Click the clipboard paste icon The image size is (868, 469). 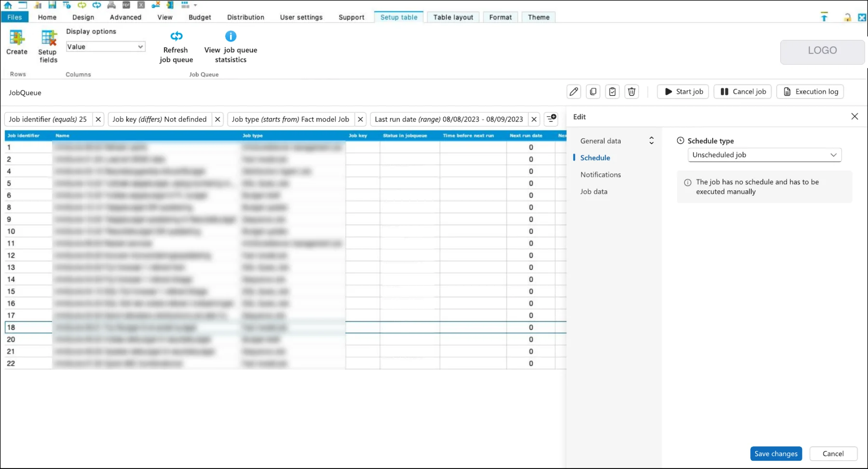click(612, 92)
